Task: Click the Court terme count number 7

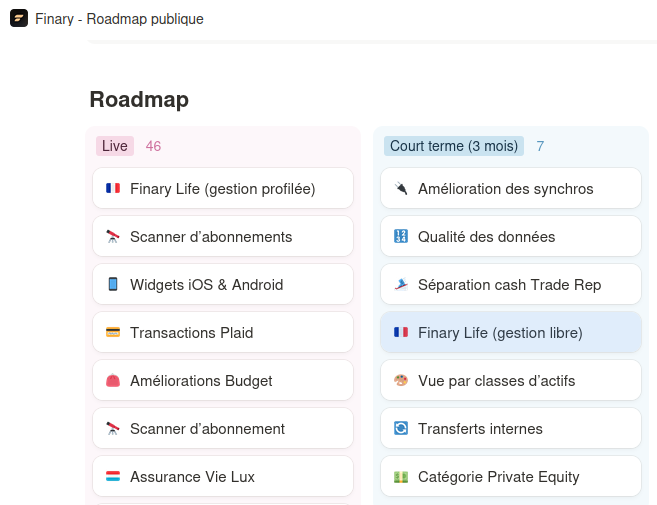Action: [x=540, y=146]
